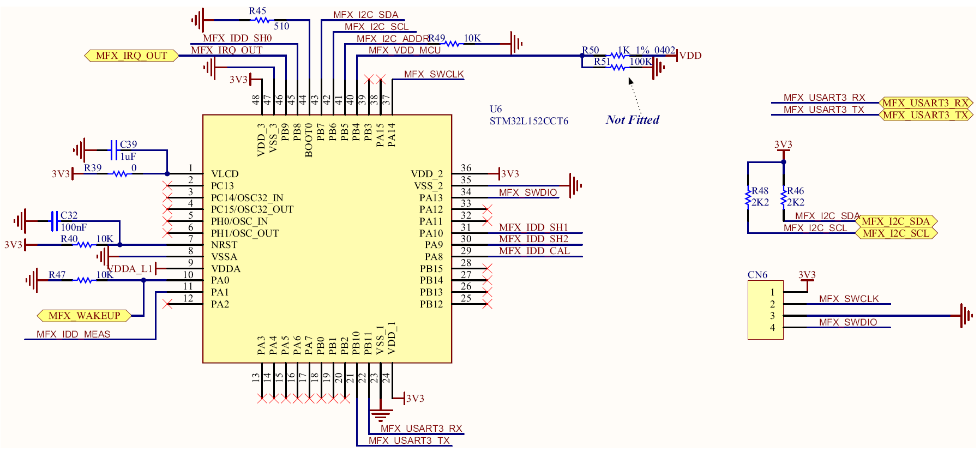Image resolution: width=980 pixels, height=452 pixels.
Task: Select the MFX_USART3_RX yellow port symbol
Action: tap(925, 103)
